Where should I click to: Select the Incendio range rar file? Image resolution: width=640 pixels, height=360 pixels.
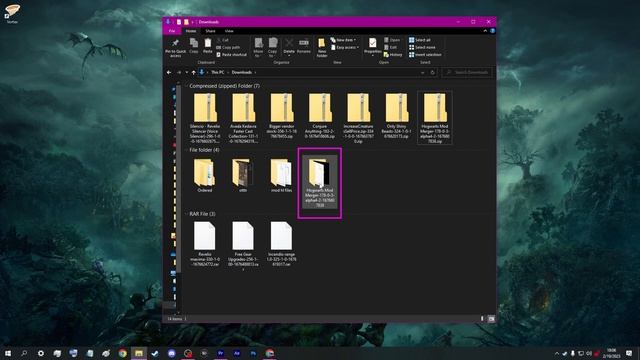pyautogui.click(x=282, y=244)
